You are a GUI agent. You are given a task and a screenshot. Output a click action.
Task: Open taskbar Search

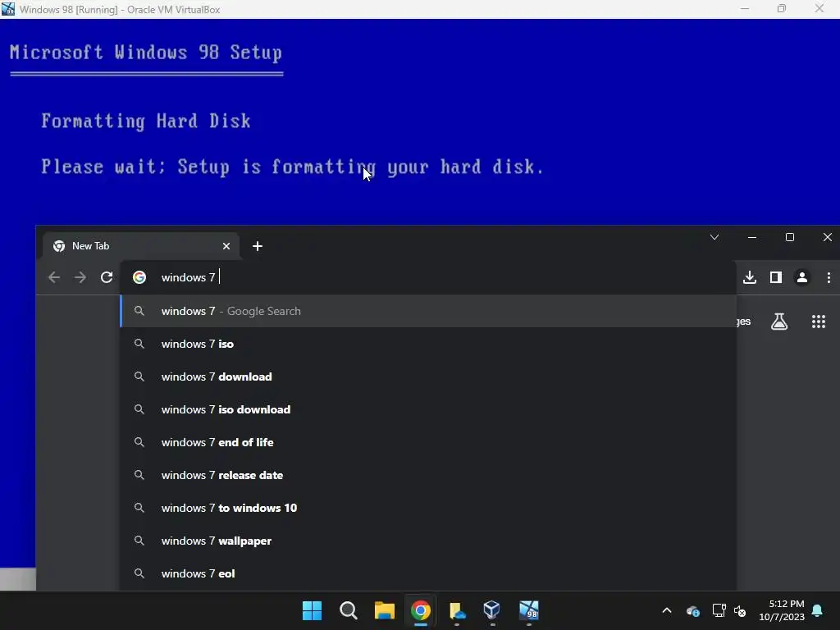coord(348,610)
